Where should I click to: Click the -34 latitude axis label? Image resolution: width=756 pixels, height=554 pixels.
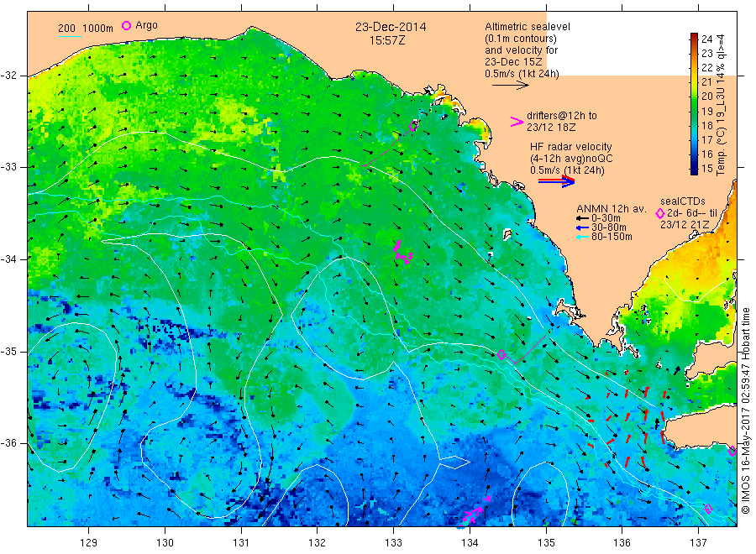click(x=8, y=259)
